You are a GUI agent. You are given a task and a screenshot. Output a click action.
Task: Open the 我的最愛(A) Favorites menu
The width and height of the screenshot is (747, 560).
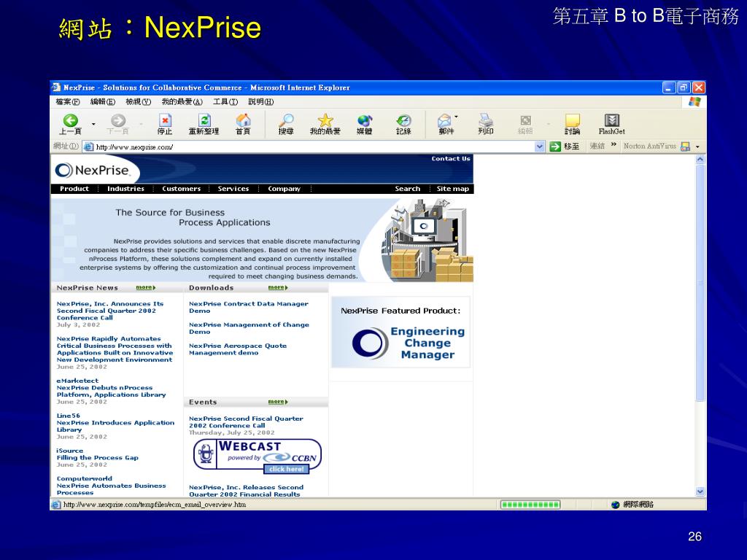[182, 102]
